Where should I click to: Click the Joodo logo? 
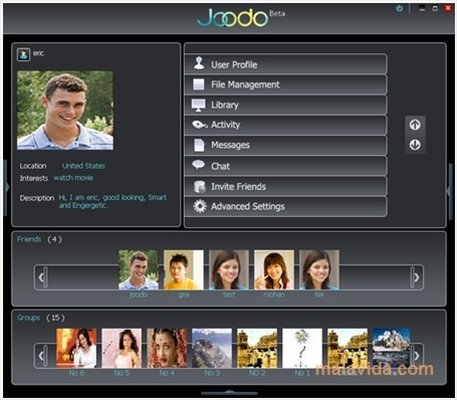coord(232,18)
